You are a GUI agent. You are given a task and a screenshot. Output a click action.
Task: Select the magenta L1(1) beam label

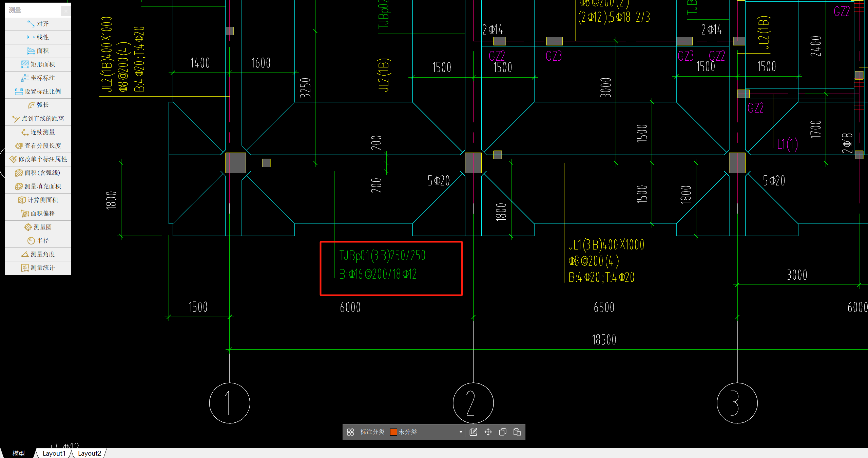(788, 144)
